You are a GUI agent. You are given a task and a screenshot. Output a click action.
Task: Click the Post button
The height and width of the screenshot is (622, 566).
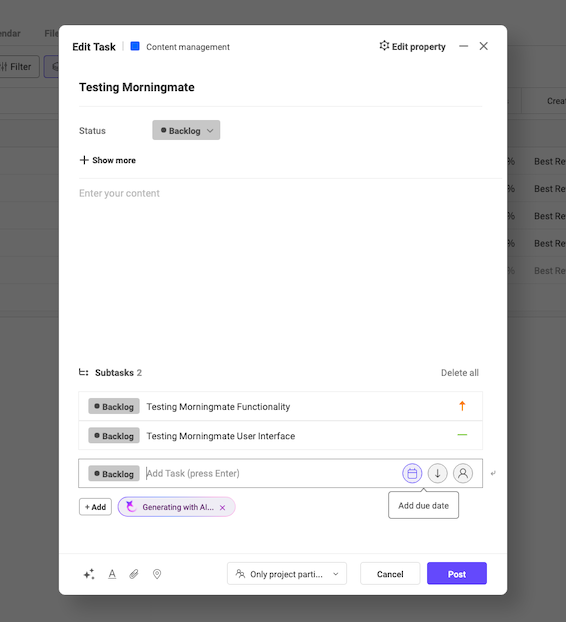click(x=457, y=574)
